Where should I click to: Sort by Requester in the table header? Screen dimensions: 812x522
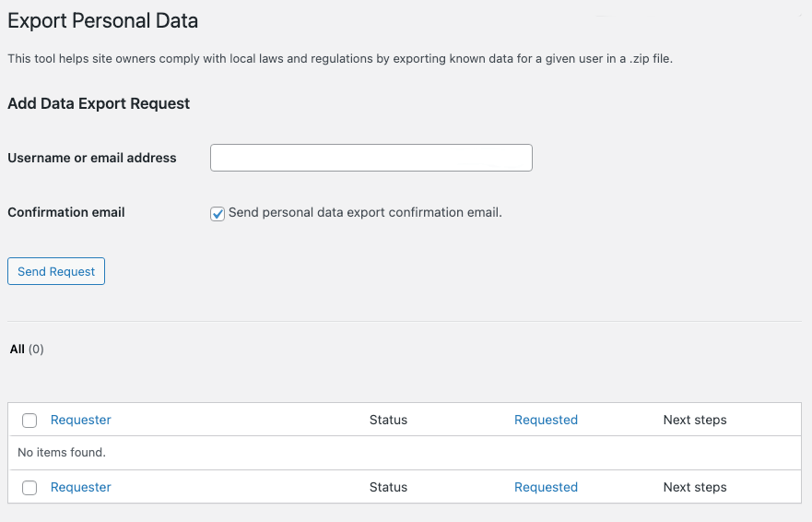pos(81,420)
